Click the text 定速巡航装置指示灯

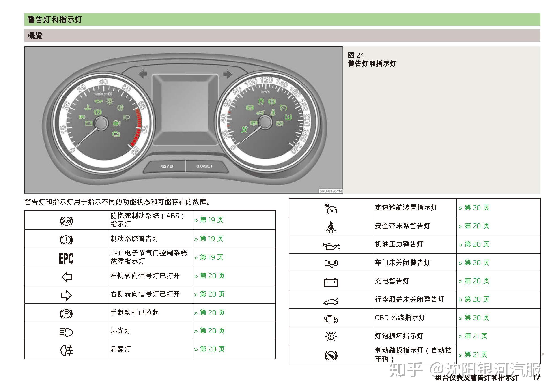(x=406, y=208)
